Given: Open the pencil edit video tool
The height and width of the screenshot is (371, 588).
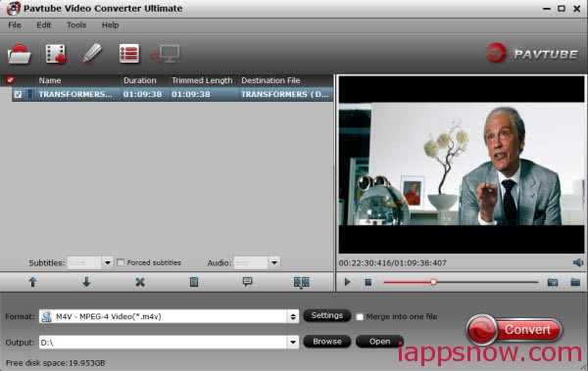Looking at the screenshot, I should 92,53.
